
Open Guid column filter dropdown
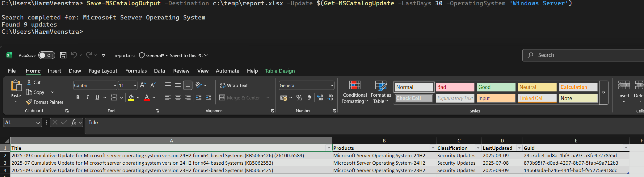coord(626,148)
